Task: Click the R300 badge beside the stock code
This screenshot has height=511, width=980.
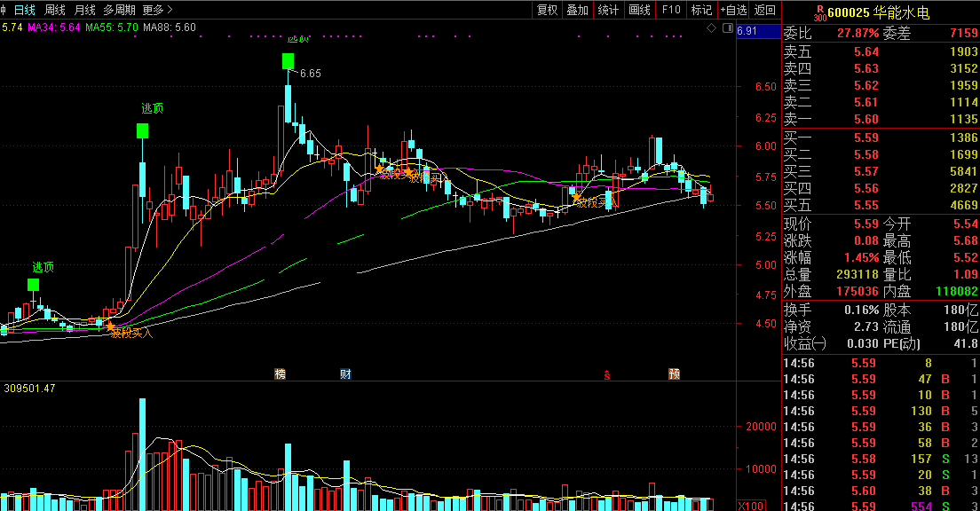Action: click(819, 13)
